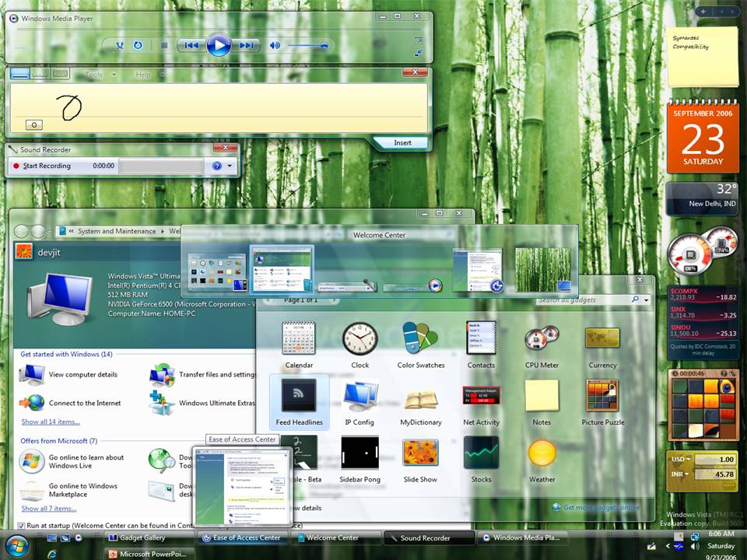Viewport: 747px width, 560px height.
Task: Toggle the Run at startup checkbox
Action: click(x=21, y=525)
